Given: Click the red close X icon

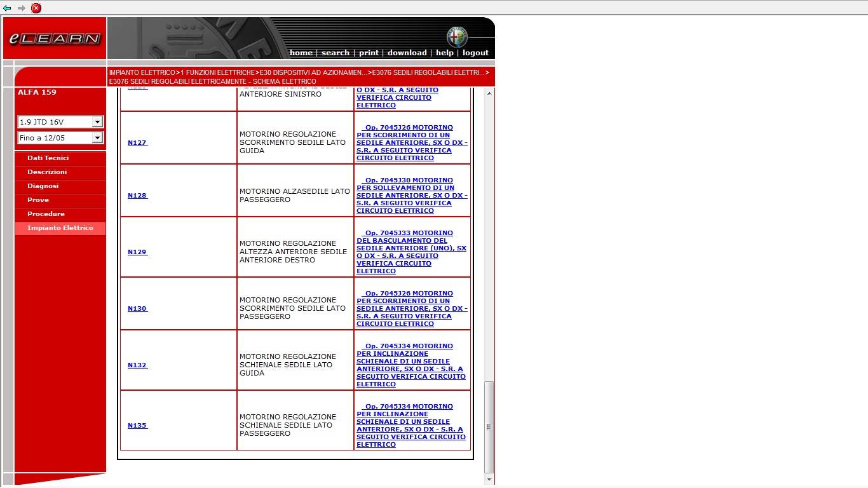Looking at the screenshot, I should pyautogui.click(x=36, y=8).
